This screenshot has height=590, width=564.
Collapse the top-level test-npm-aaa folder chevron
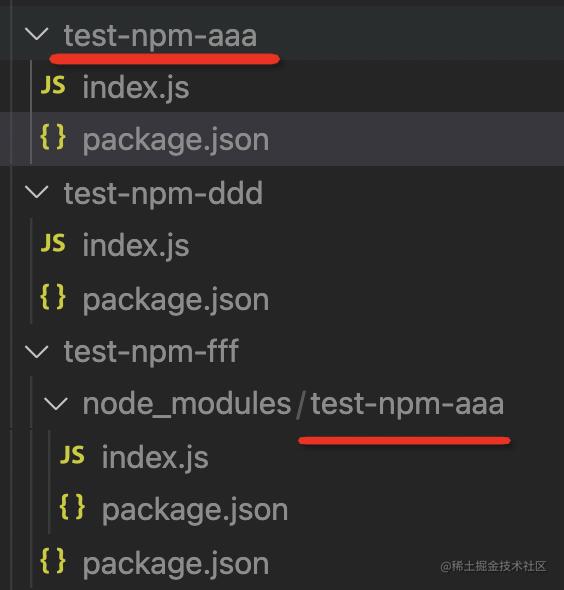click(x=36, y=34)
